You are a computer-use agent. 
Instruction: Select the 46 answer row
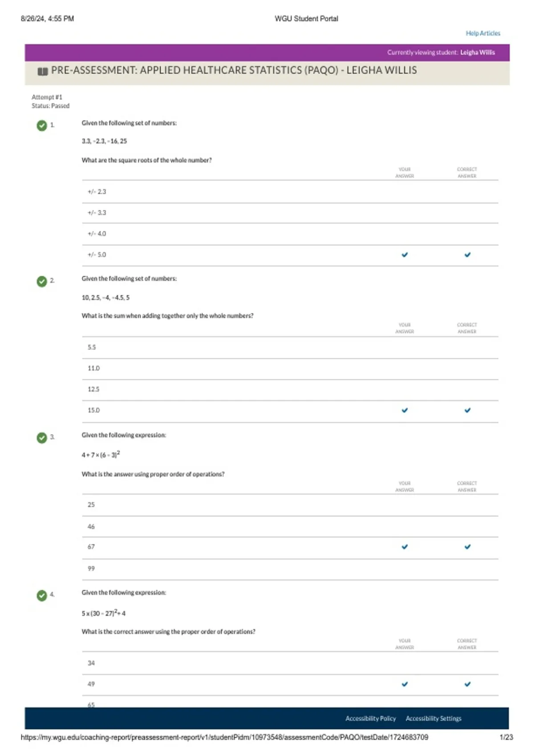pyautogui.click(x=290, y=527)
